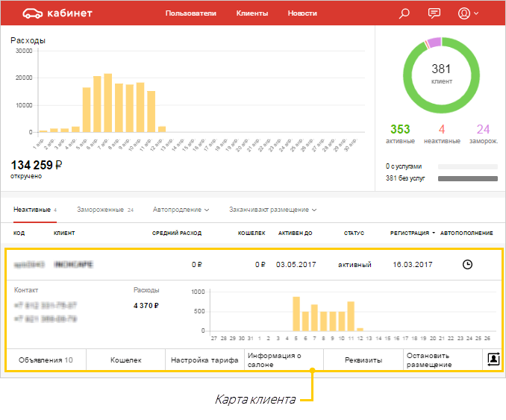Open the Новости page
The width and height of the screenshot is (506, 420).
(x=302, y=13)
